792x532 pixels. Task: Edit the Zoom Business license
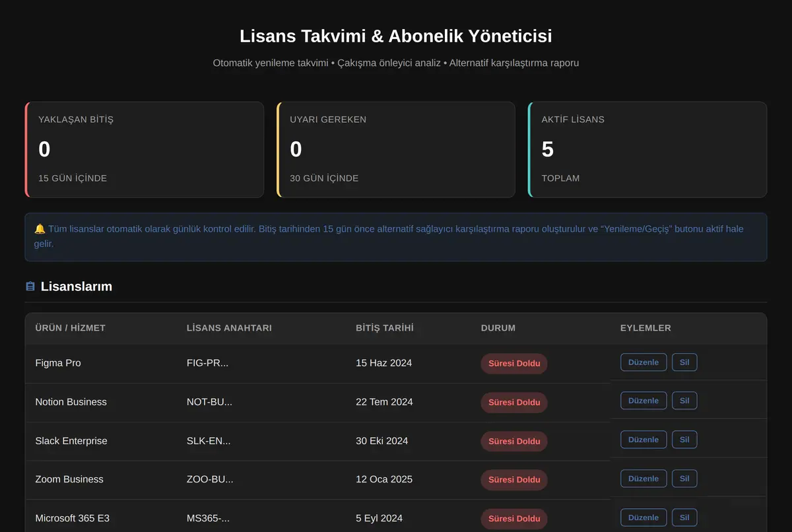click(x=643, y=479)
